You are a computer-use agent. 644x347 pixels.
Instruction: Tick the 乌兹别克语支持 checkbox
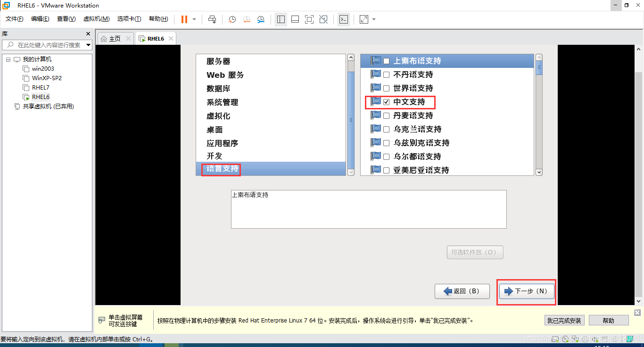(386, 143)
